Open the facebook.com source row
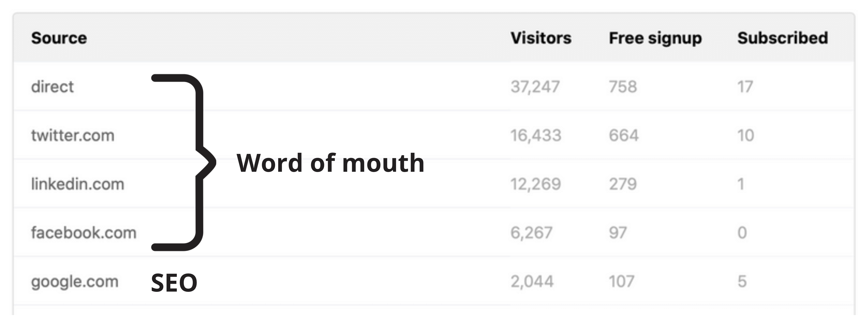The height and width of the screenshot is (330, 868). tap(434, 233)
